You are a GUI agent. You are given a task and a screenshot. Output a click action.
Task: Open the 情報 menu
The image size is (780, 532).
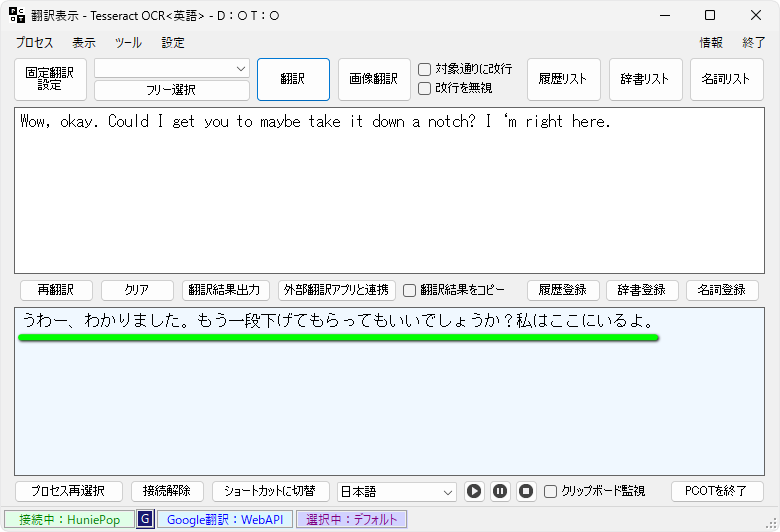coord(711,43)
